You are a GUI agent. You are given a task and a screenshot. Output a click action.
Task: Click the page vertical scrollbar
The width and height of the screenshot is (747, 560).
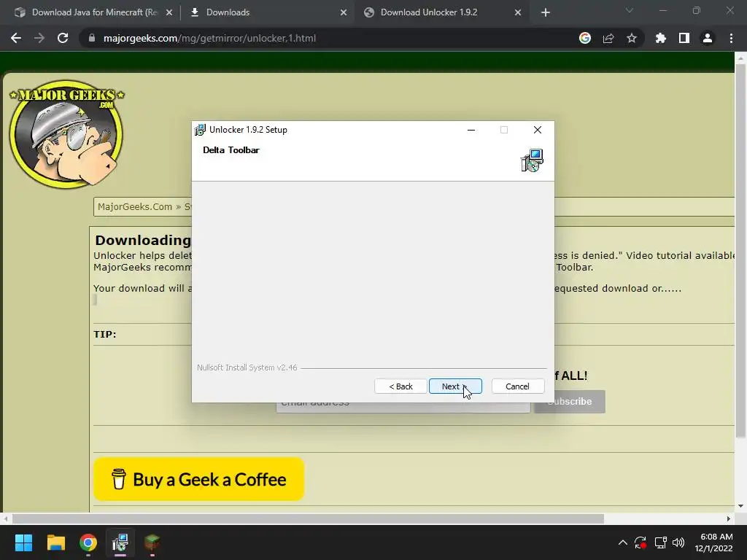[x=740, y=252]
